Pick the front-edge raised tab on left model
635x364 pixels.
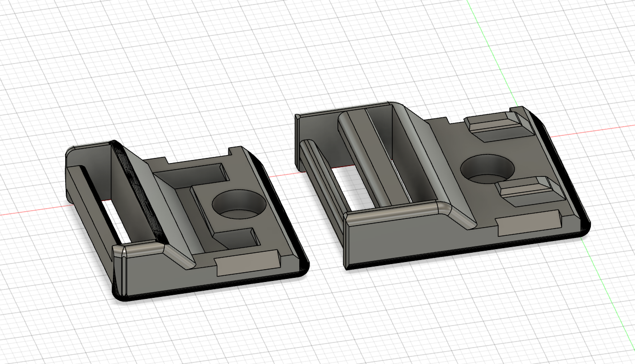click(248, 264)
